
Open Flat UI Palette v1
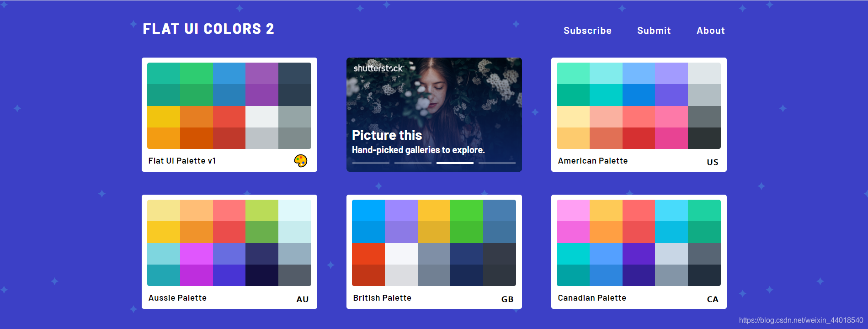click(x=229, y=115)
